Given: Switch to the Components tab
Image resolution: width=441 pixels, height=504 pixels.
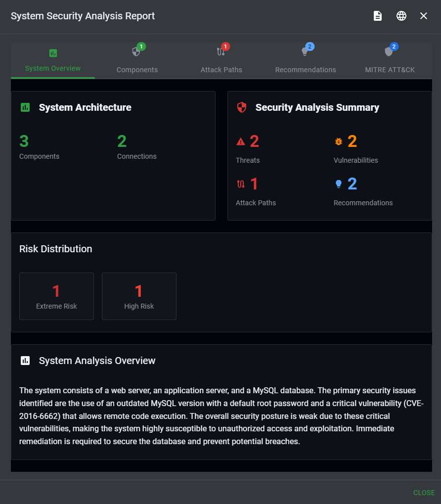Looking at the screenshot, I should (137, 60).
